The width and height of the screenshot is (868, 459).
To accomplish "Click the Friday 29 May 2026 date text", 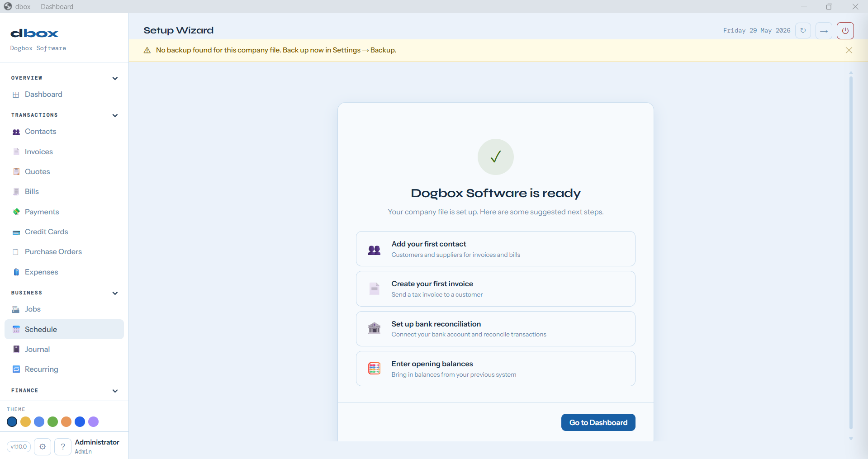I will click(x=757, y=31).
